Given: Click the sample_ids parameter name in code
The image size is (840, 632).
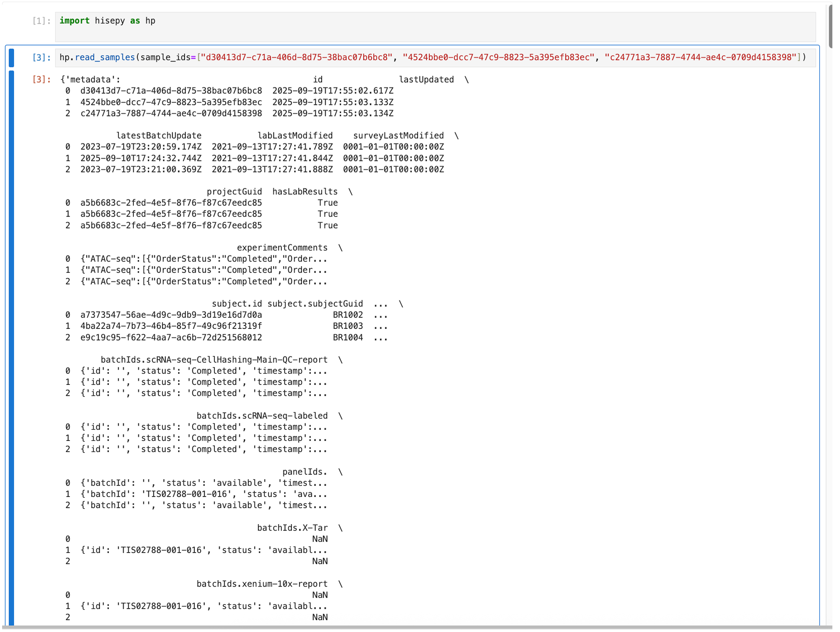Looking at the screenshot, I should (165, 57).
